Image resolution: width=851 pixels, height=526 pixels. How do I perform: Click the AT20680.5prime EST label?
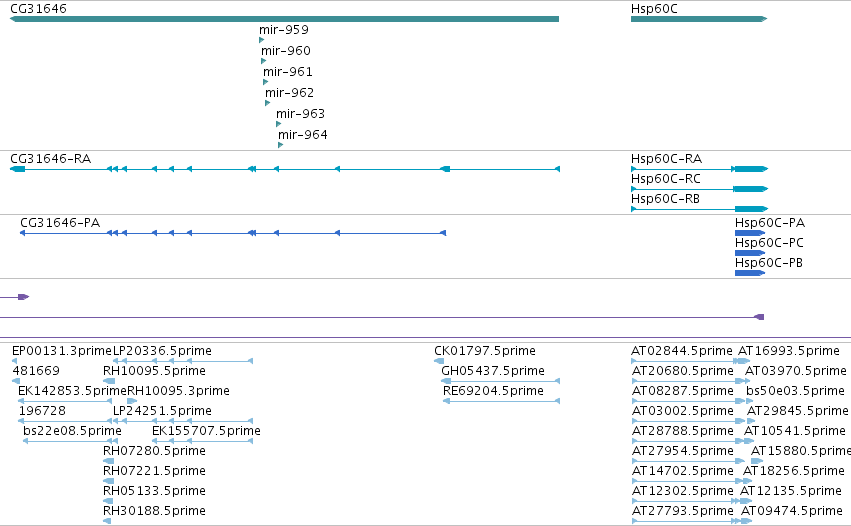pyautogui.click(x=683, y=371)
